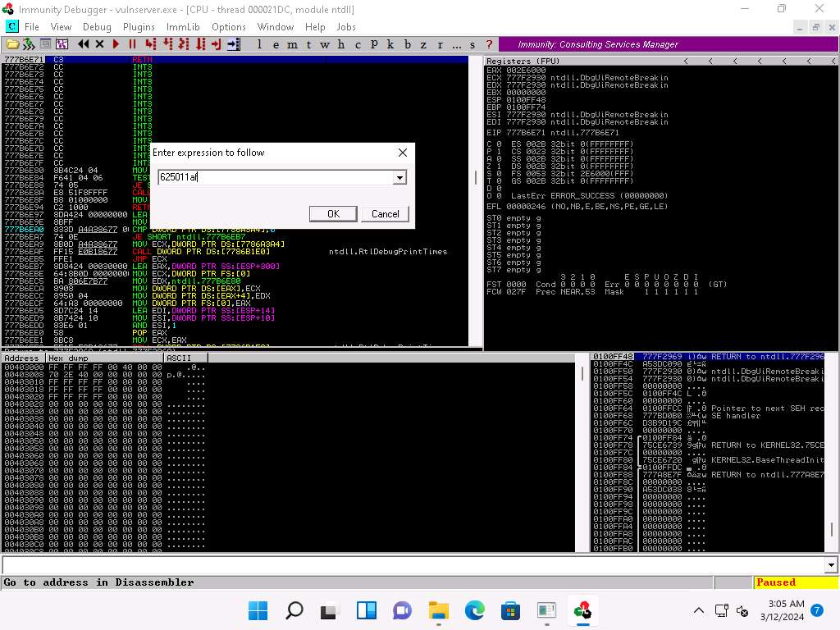Viewport: 840px width, 630px height.
Task: Expand the expression history dropdown arrow
Action: [x=399, y=178]
